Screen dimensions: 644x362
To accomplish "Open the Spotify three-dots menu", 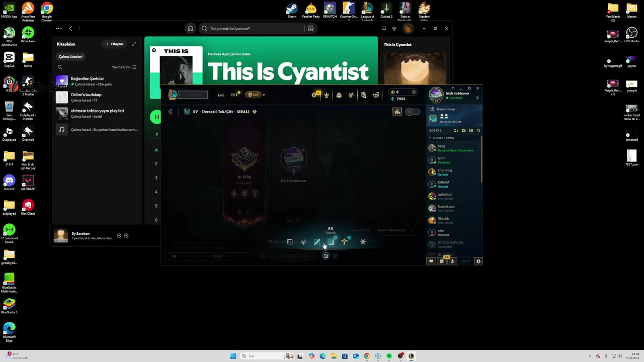I will click(x=59, y=28).
